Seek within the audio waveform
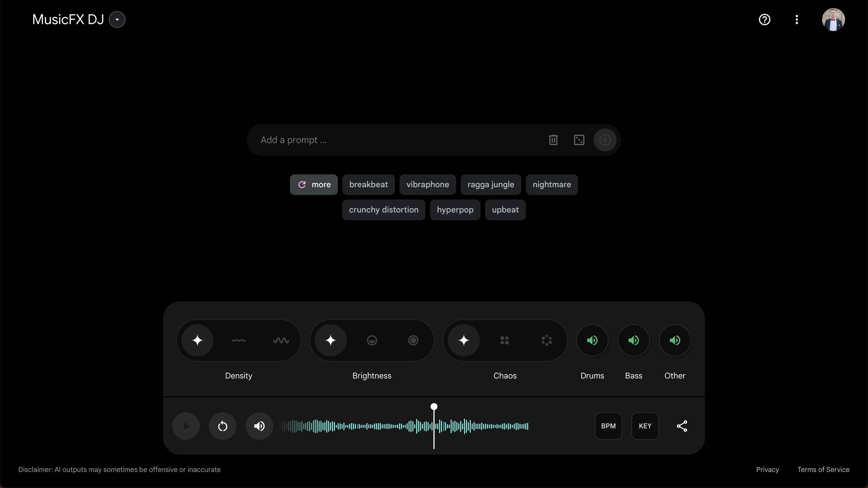This screenshot has width=868, height=488. (404, 426)
